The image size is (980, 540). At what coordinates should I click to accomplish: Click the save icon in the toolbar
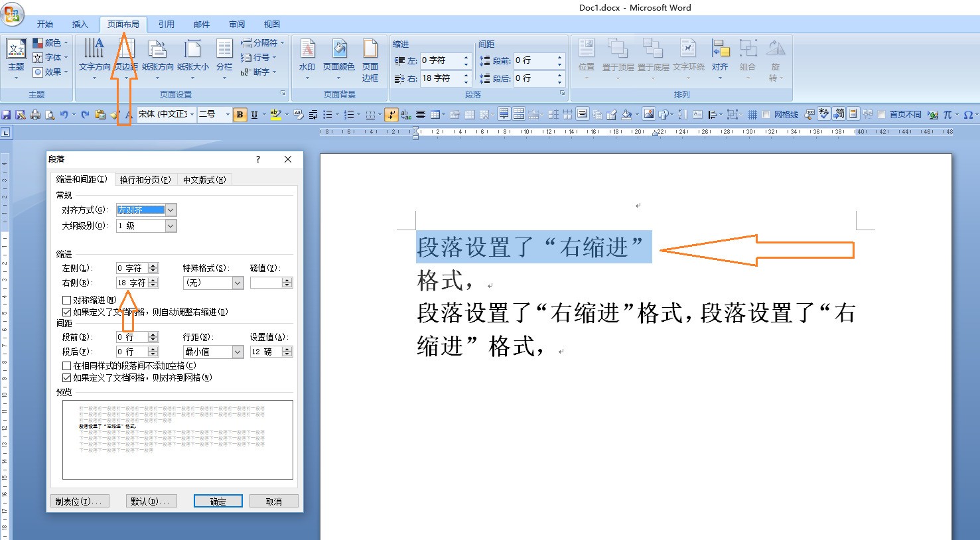(6, 115)
